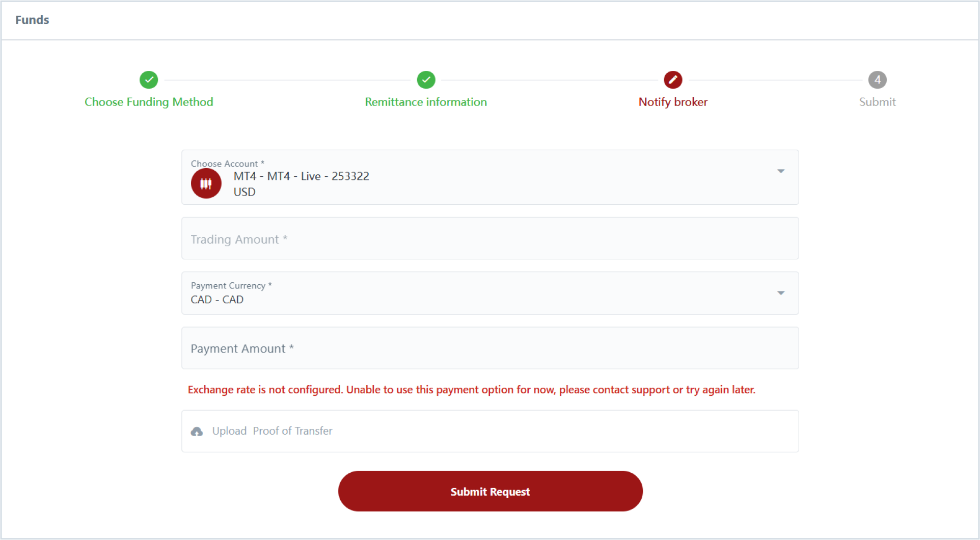Click the CAD - CAD currency value
The image size is (980, 540).
pos(217,300)
